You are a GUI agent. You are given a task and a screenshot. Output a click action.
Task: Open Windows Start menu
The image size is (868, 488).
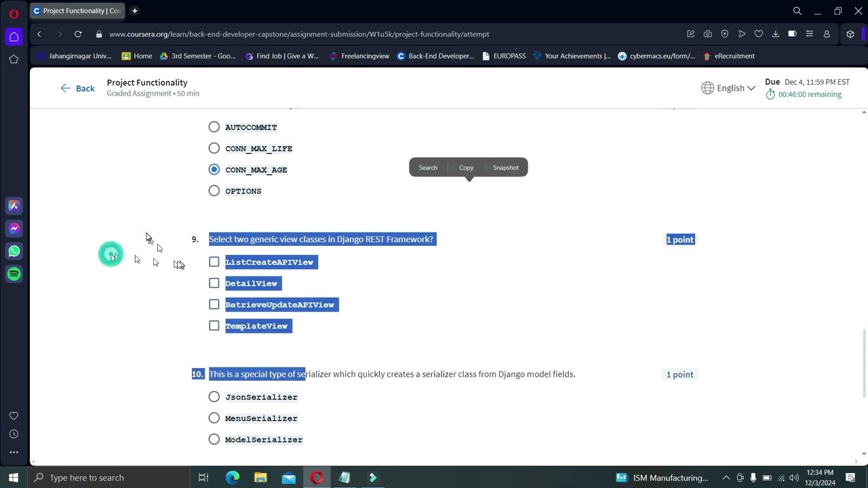[x=14, y=478]
